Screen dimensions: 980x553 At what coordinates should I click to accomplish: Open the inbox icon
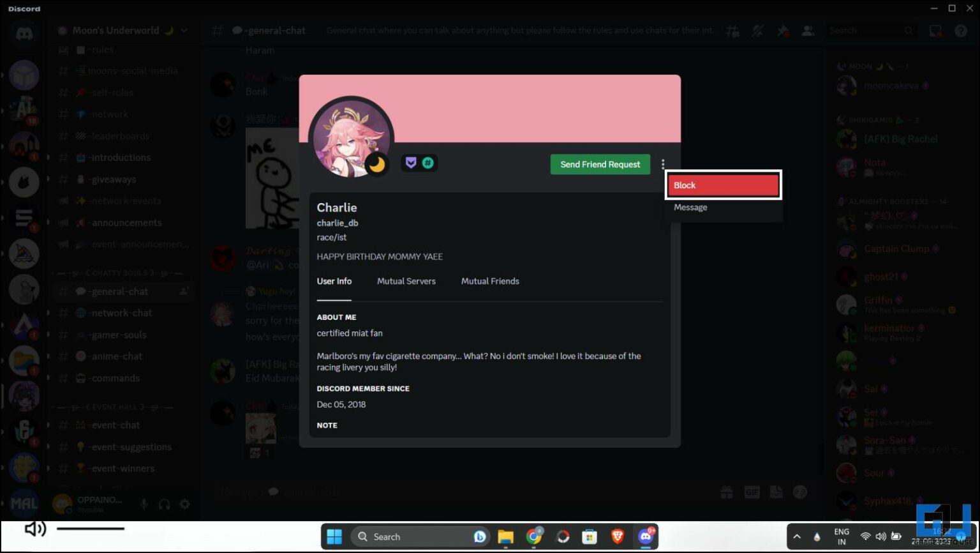(935, 30)
